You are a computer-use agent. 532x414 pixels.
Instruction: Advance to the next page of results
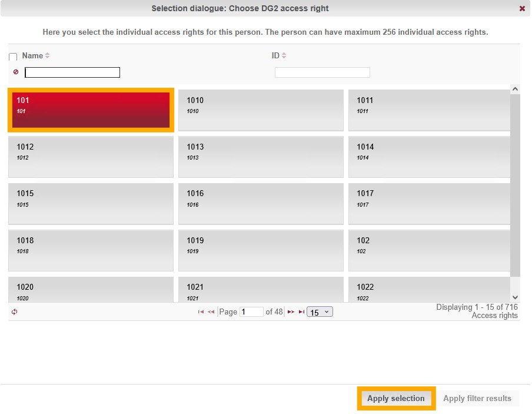coord(291,312)
